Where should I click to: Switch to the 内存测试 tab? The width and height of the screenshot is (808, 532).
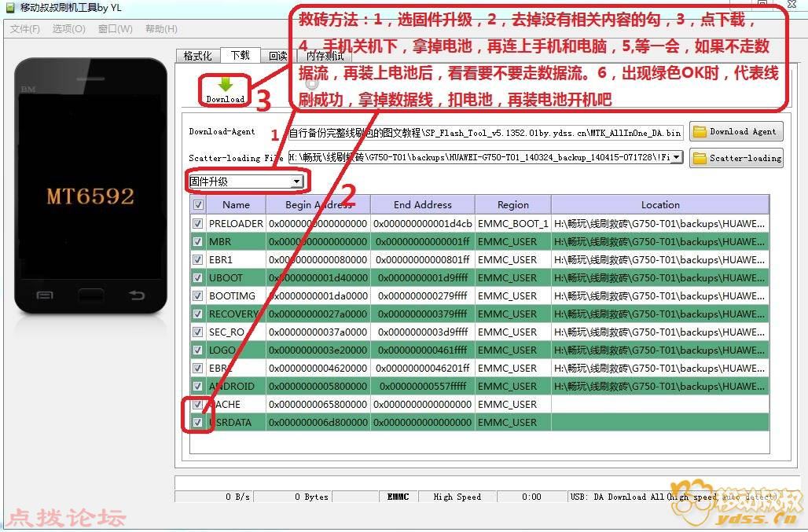pos(325,56)
